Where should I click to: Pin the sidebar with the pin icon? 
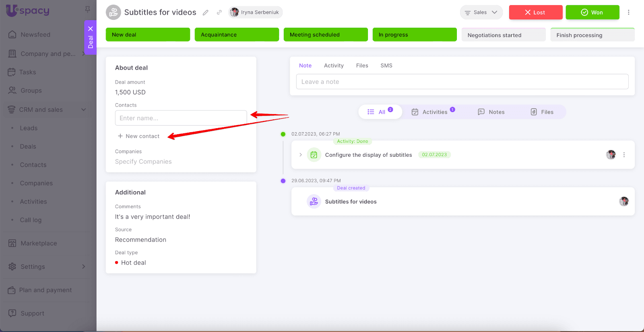click(x=87, y=9)
